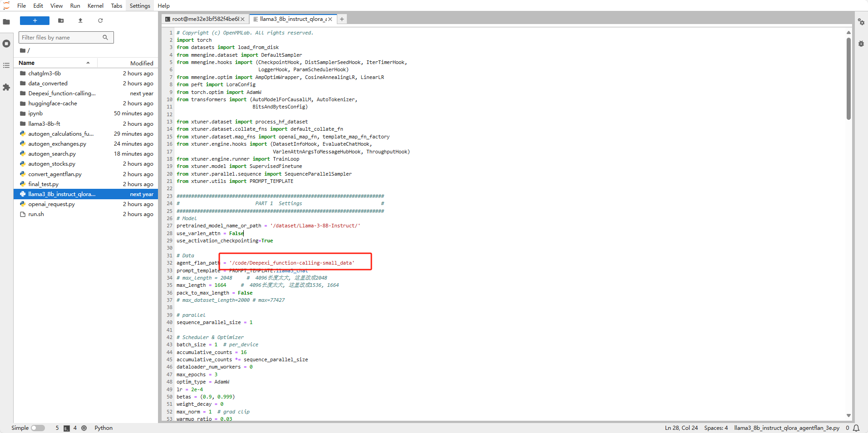Open the File menu
The height and width of the screenshot is (433, 868).
pos(21,5)
